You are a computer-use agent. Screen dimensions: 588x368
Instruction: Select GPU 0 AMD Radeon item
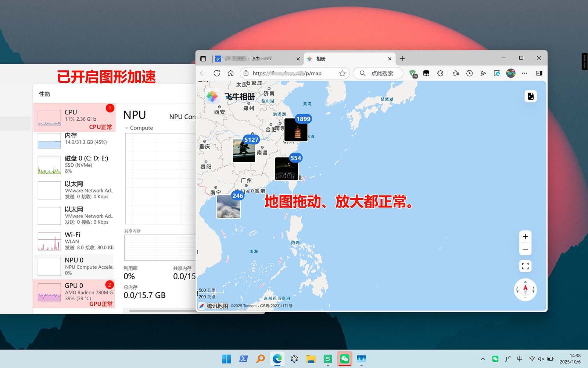click(74, 293)
